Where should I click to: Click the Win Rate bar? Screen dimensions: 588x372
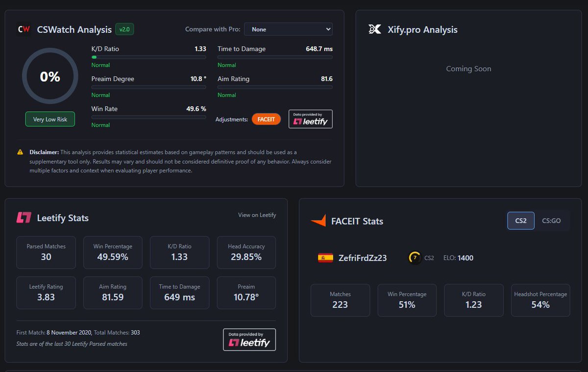149,117
